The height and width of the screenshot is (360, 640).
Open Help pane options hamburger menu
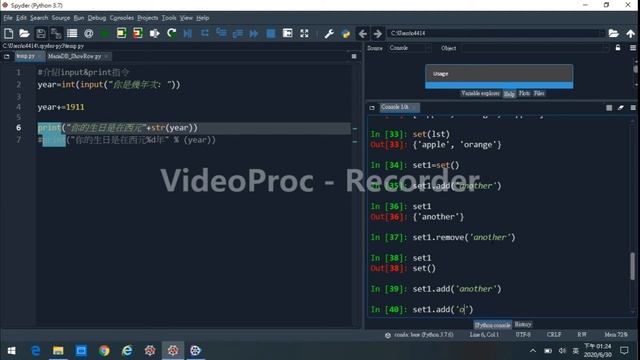[x=633, y=48]
